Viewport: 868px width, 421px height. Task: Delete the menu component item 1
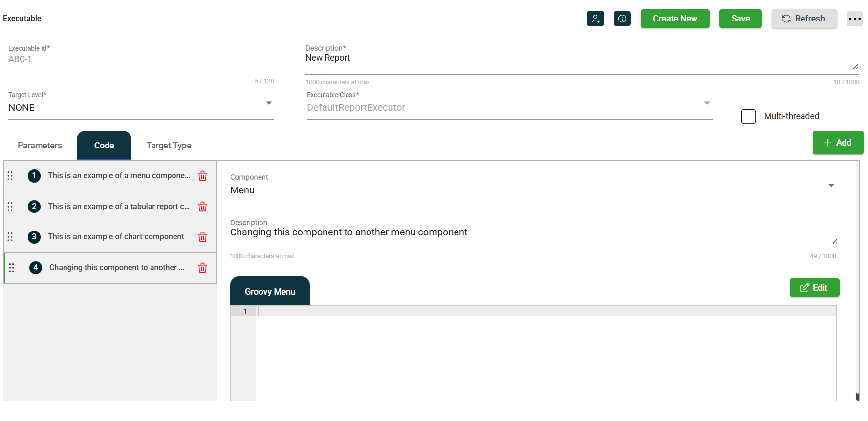pos(202,176)
